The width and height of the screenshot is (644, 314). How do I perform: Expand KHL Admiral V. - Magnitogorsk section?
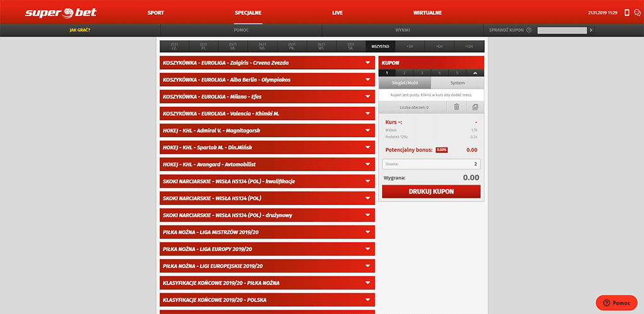pyautogui.click(x=267, y=131)
